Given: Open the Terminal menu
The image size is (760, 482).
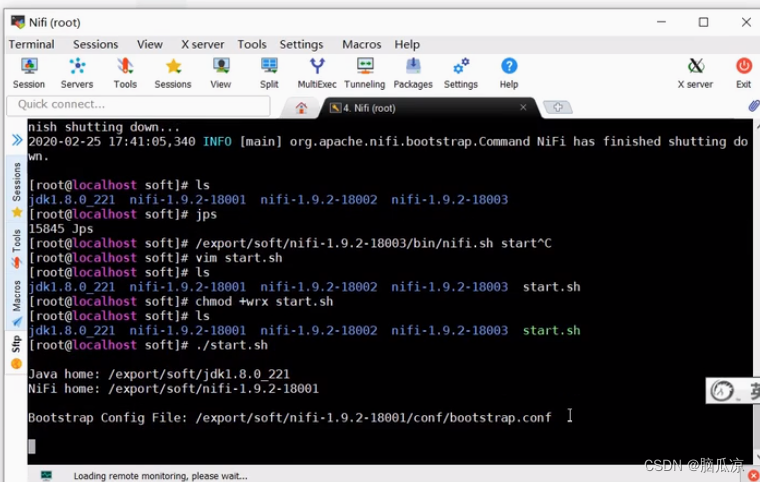Looking at the screenshot, I should (x=32, y=44).
